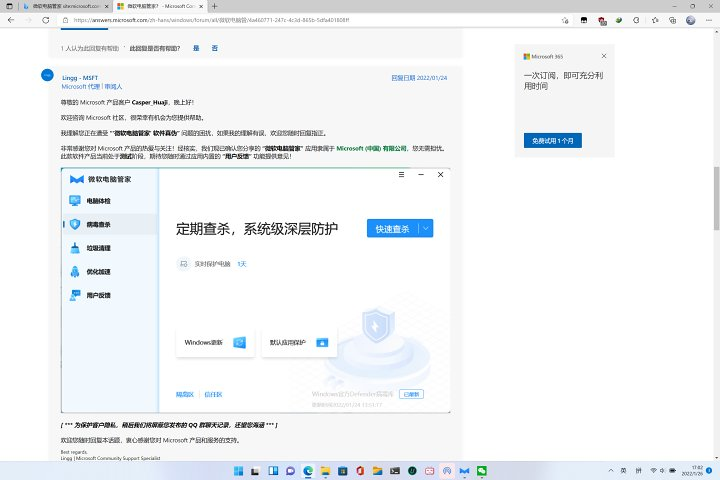This screenshot has width=720, height=480.
Task: Open the 电脑体检 section in PC Manager
Action: [x=110, y=201]
